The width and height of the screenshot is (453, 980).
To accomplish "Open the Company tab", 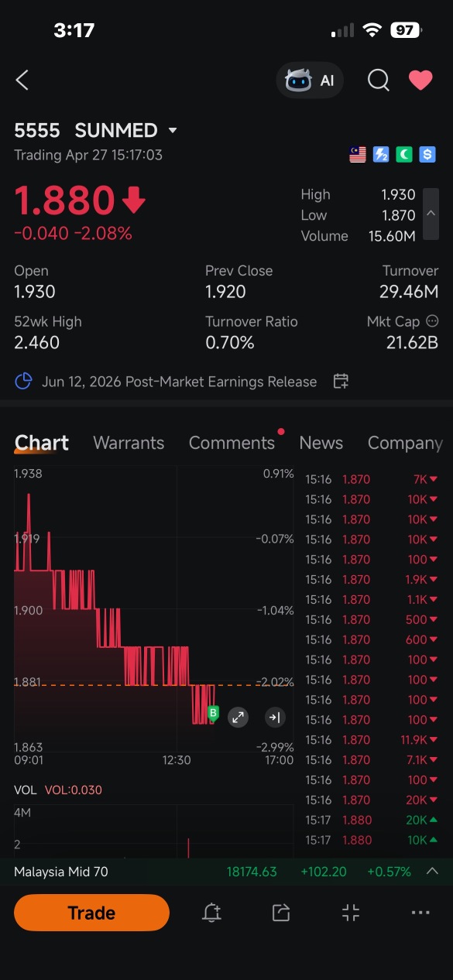I will 405,443.
